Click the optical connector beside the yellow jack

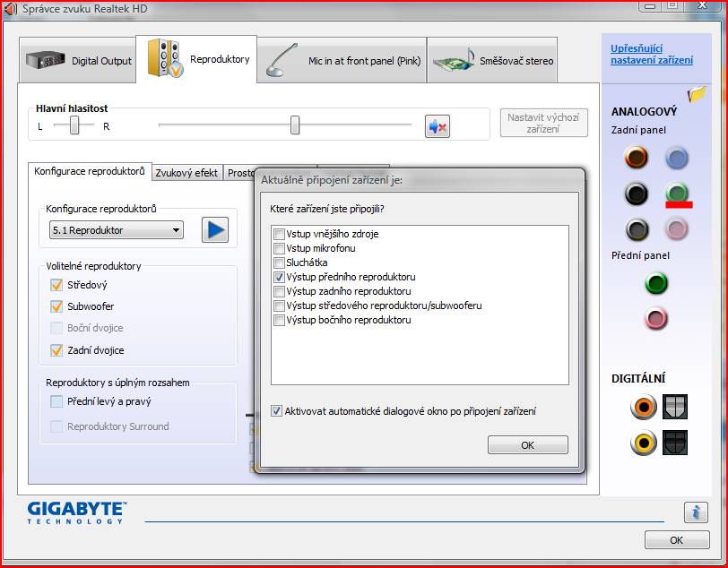coord(674,443)
